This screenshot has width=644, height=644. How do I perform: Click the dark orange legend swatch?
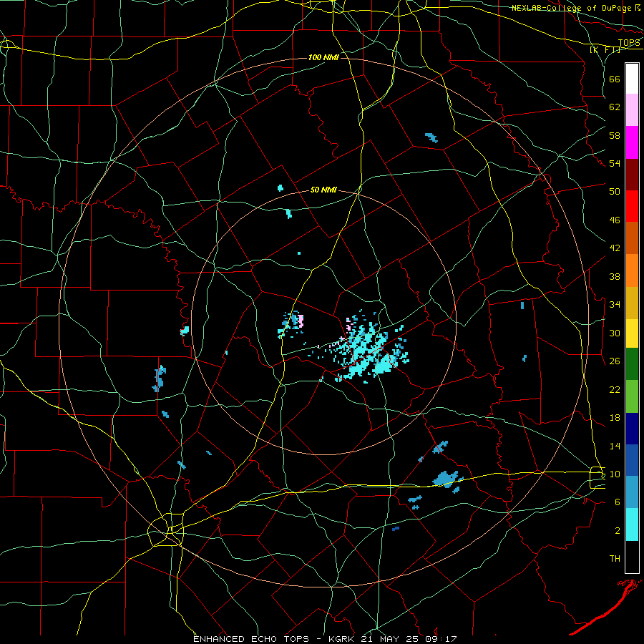click(x=632, y=238)
